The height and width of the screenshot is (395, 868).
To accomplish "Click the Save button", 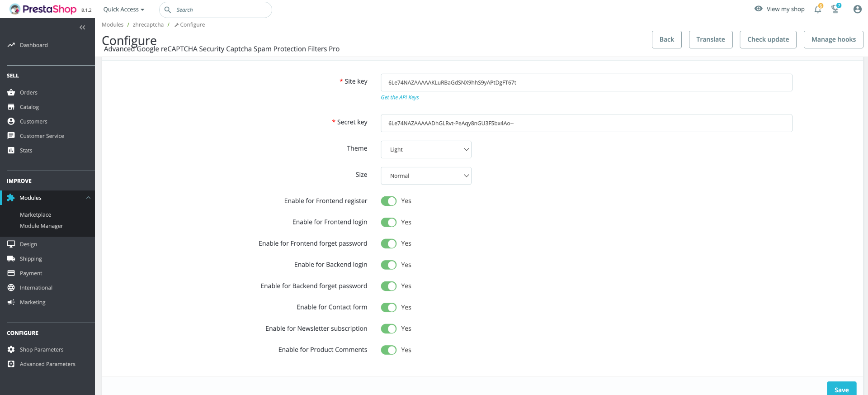I will 841,389.
